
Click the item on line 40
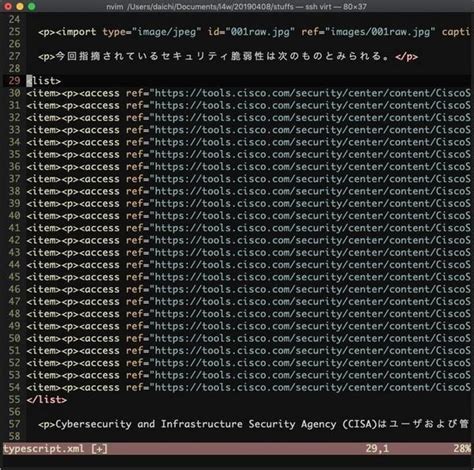(248, 216)
